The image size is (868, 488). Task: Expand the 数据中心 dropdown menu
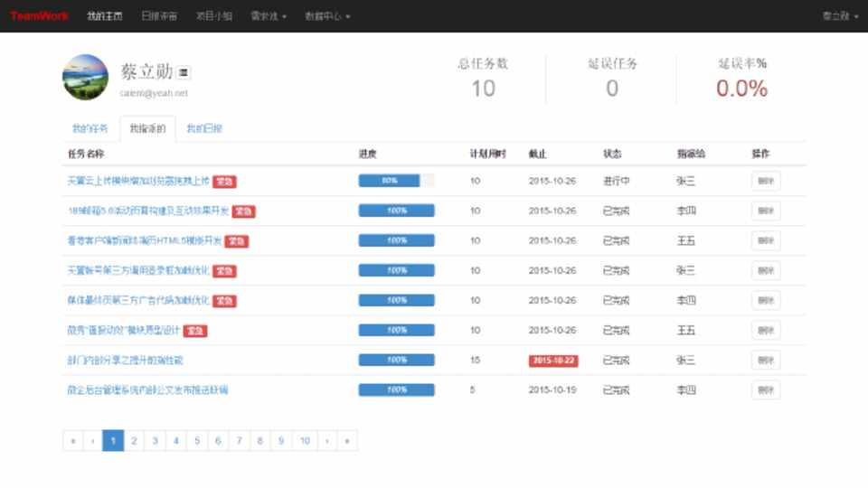(327, 16)
